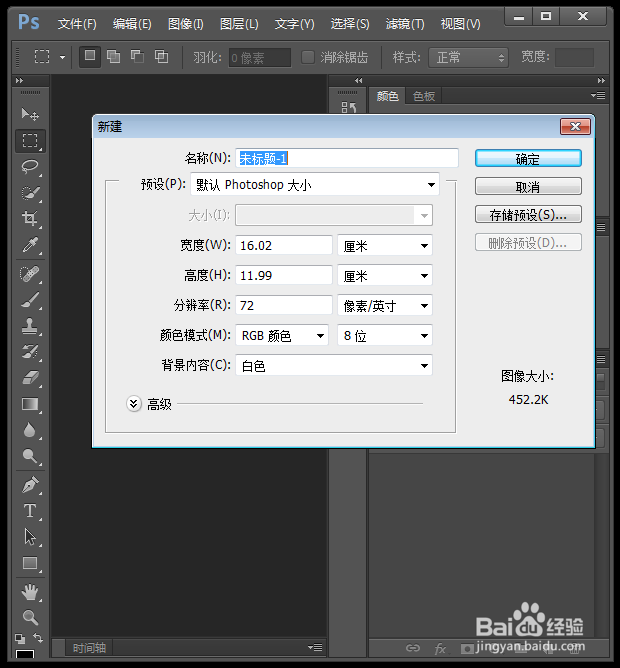Click the 存储预设(S)... button

pos(528,214)
